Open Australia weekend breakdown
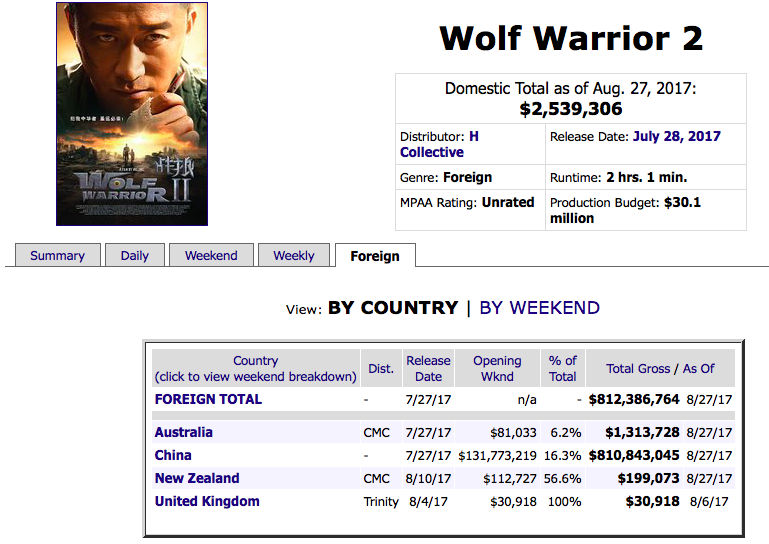The width and height of the screenshot is (769, 544). tap(184, 433)
